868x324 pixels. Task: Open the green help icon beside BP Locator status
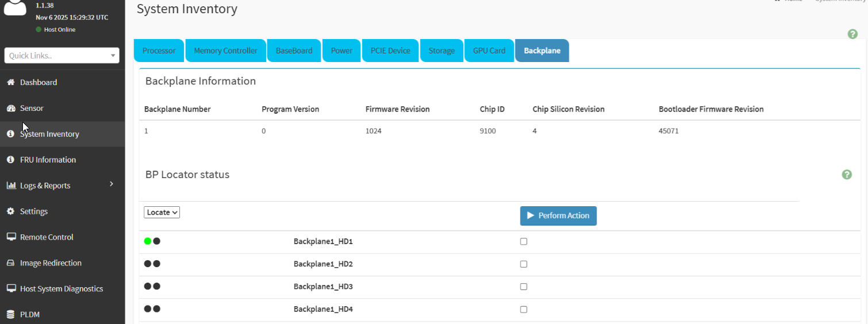[x=847, y=175]
